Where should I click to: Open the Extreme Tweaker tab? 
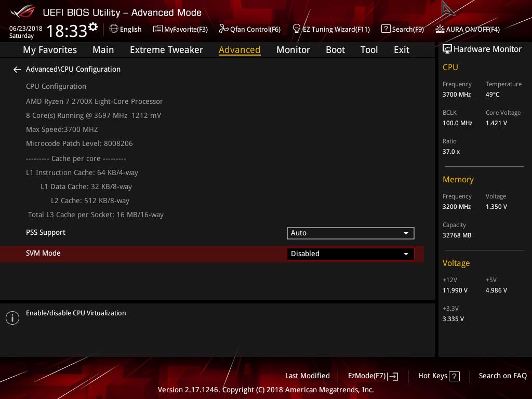coord(166,50)
